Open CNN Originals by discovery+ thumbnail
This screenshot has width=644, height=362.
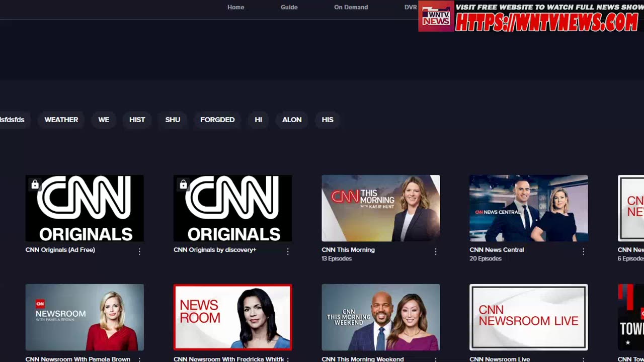tap(232, 208)
